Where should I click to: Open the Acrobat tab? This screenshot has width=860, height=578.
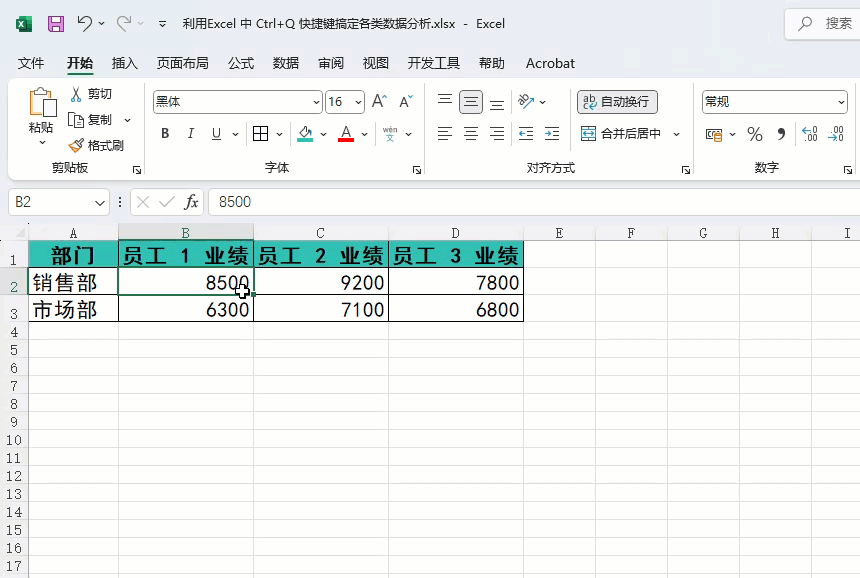click(x=550, y=63)
